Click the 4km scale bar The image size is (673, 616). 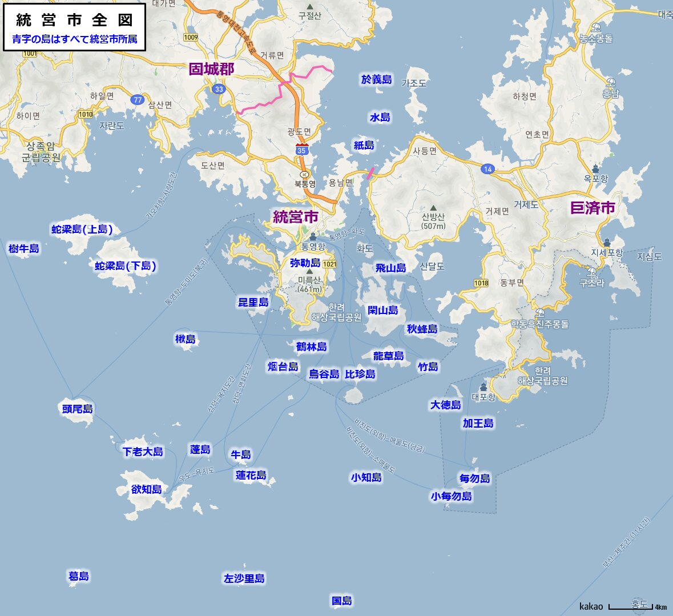click(631, 607)
